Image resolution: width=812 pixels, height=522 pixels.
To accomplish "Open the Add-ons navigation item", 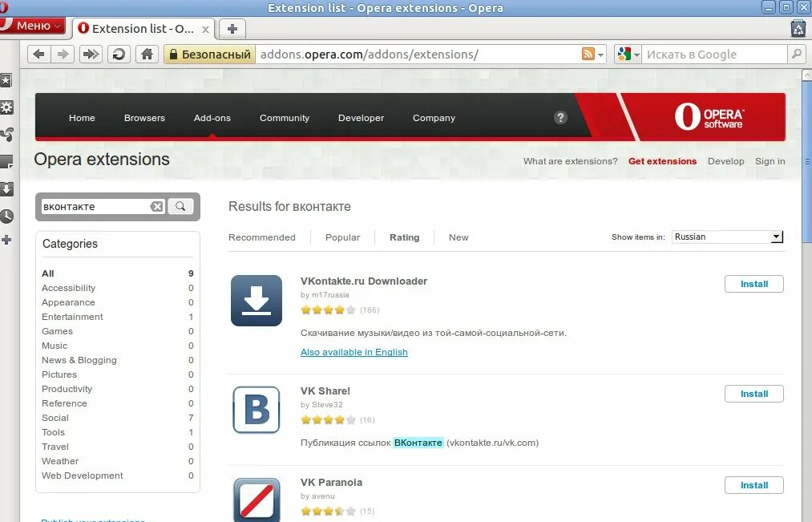I will pyautogui.click(x=212, y=118).
